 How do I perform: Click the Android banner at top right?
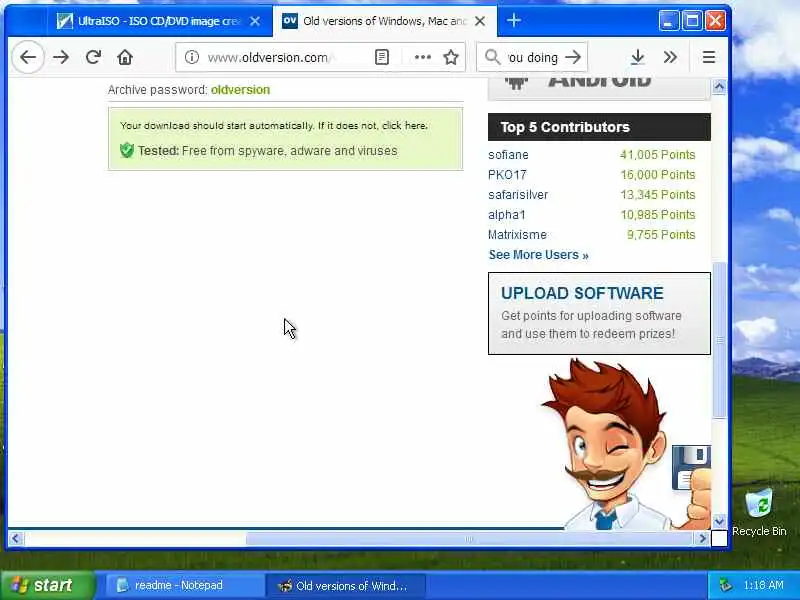599,88
